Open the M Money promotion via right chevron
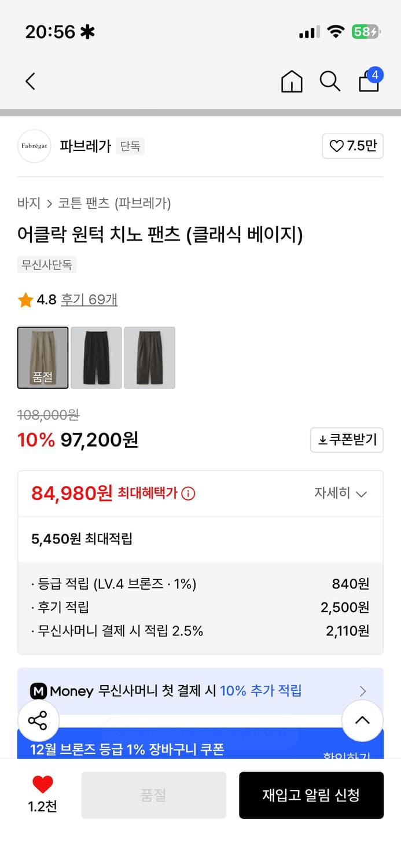The image size is (401, 868). click(363, 690)
